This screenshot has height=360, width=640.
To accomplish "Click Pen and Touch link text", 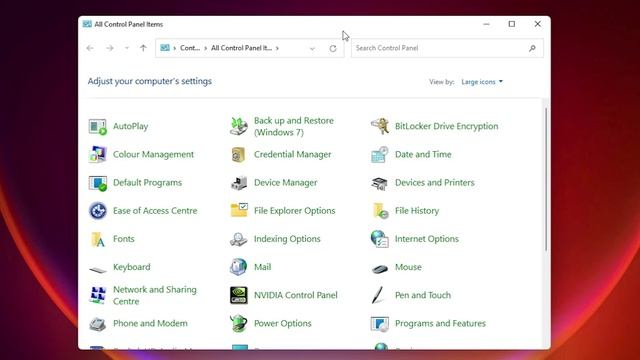I will tap(423, 295).
